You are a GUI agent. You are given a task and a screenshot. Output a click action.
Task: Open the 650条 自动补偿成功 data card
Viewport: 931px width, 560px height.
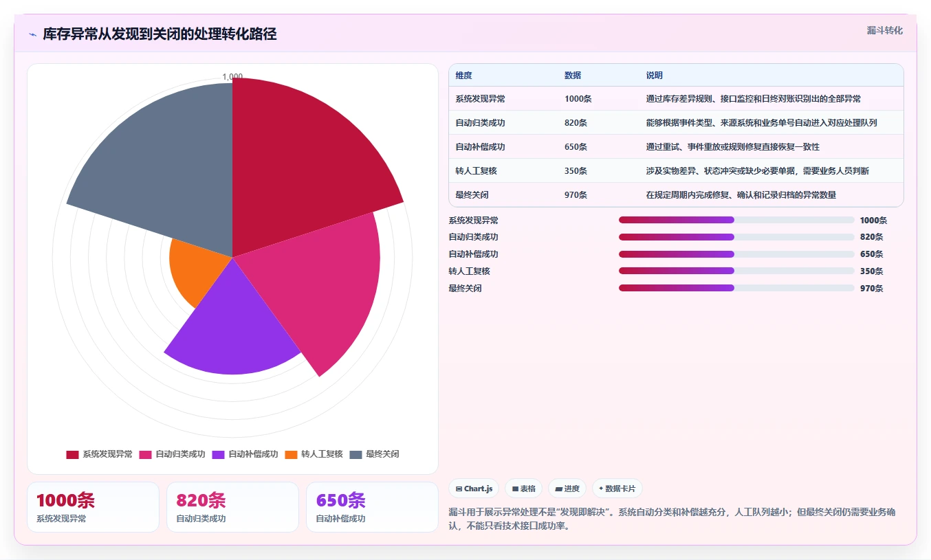(372, 507)
